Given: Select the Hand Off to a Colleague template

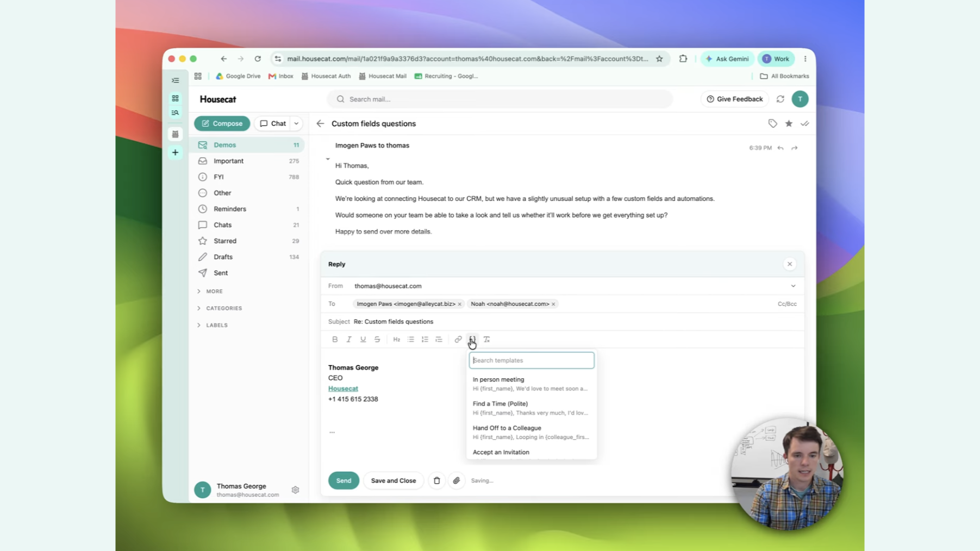Looking at the screenshot, I should [531, 432].
